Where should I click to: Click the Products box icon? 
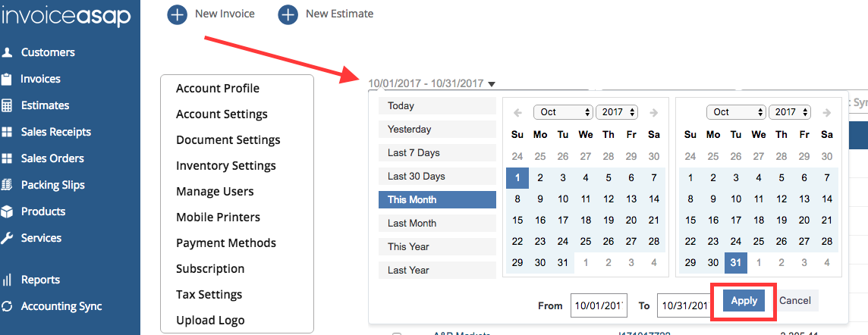(x=8, y=211)
